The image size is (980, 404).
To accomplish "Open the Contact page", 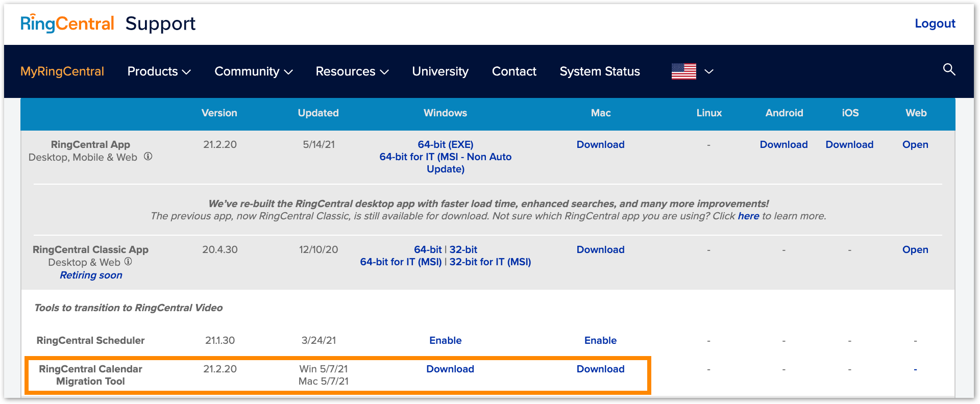I will click(x=513, y=71).
